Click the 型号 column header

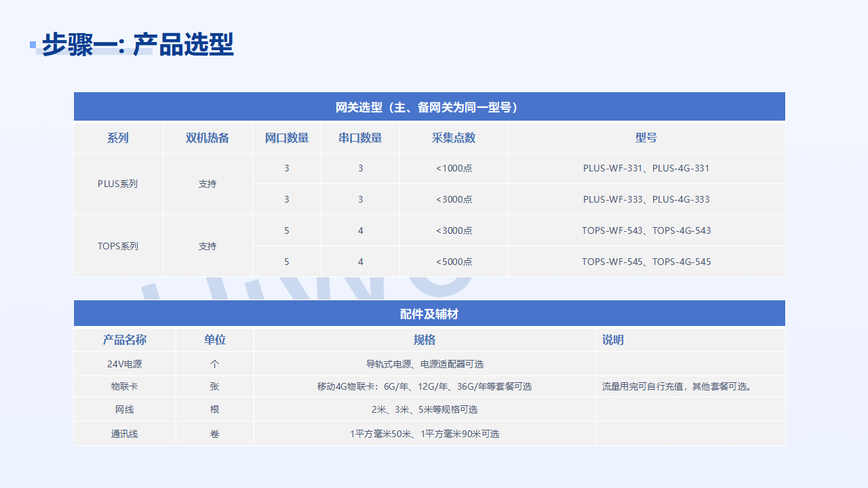click(x=646, y=138)
